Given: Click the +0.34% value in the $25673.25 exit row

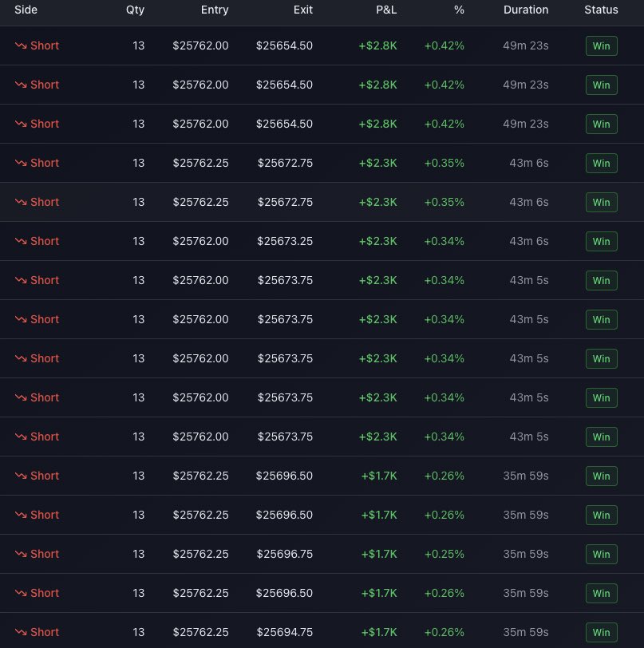Looking at the screenshot, I should click(x=444, y=241).
